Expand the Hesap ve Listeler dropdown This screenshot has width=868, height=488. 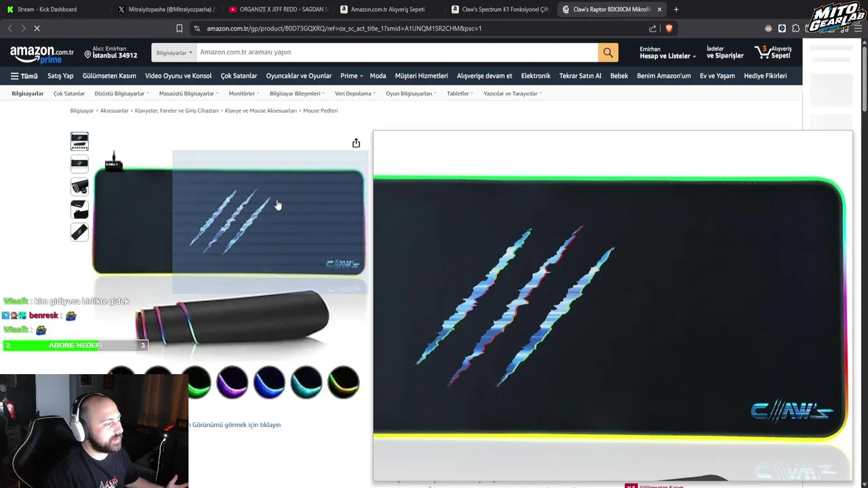click(x=667, y=52)
